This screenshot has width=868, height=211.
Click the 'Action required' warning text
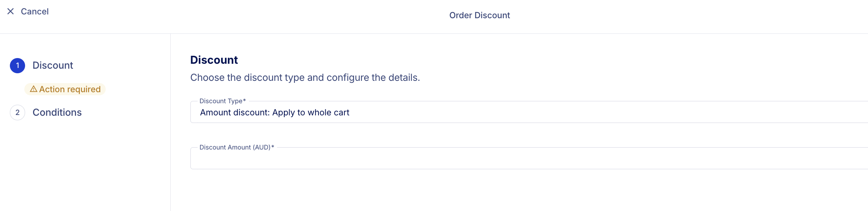[70, 89]
